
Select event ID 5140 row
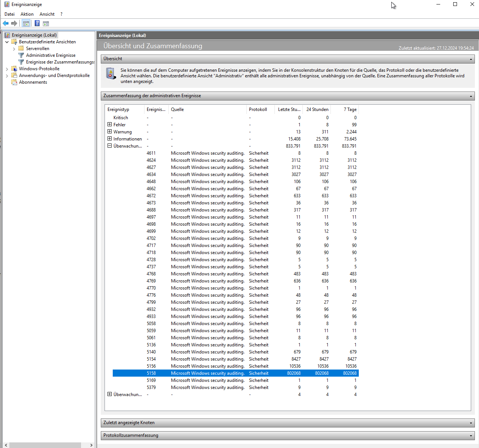236,352
